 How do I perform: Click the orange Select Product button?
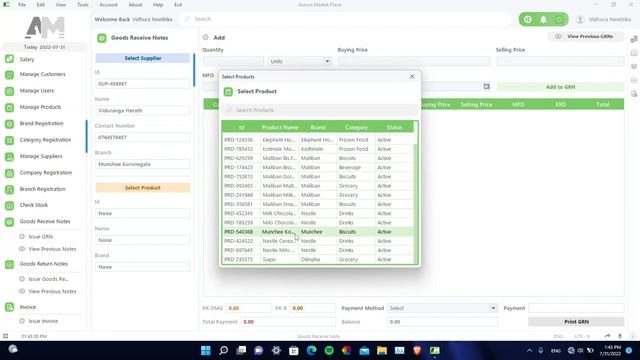(143, 188)
